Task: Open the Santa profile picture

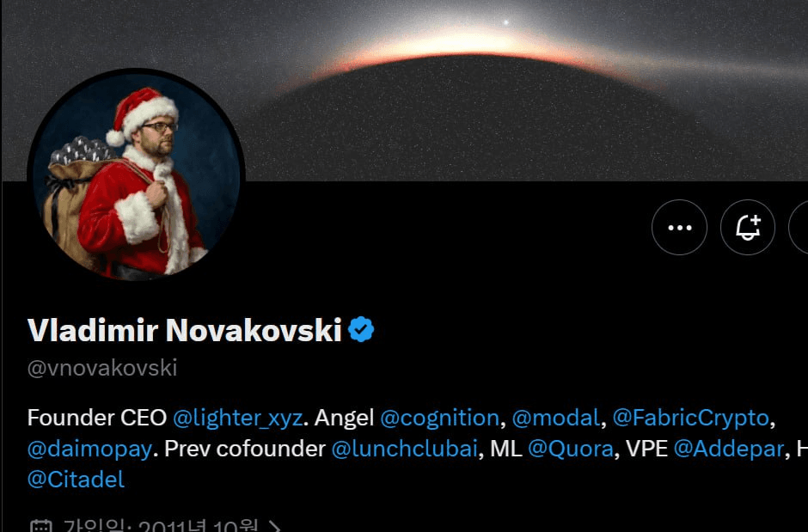Action: click(136, 176)
